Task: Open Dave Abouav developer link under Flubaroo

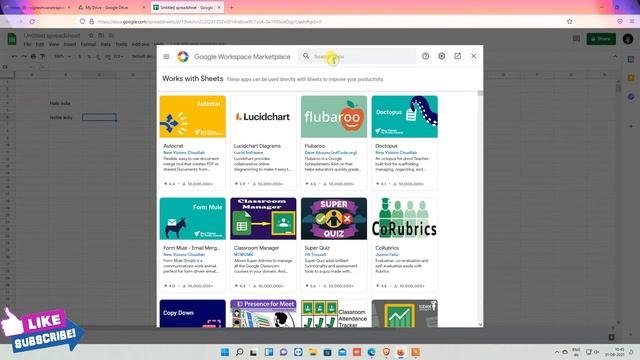Action: click(x=331, y=152)
